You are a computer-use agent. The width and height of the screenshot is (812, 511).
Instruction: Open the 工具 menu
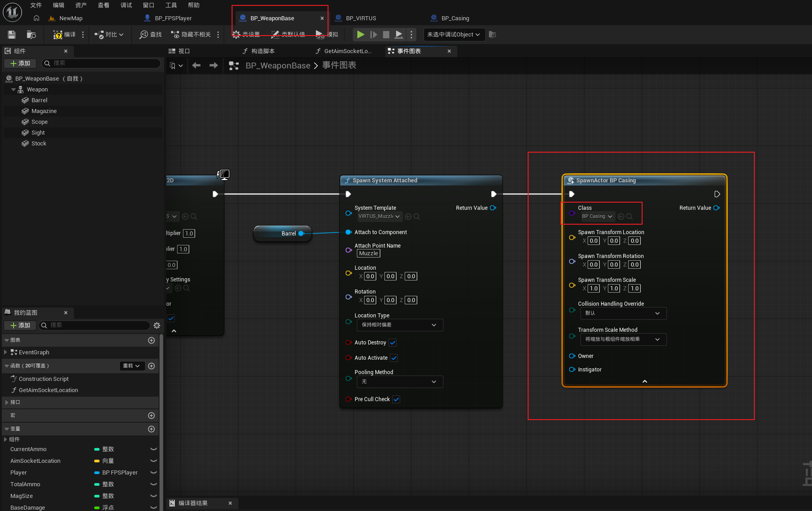click(171, 5)
